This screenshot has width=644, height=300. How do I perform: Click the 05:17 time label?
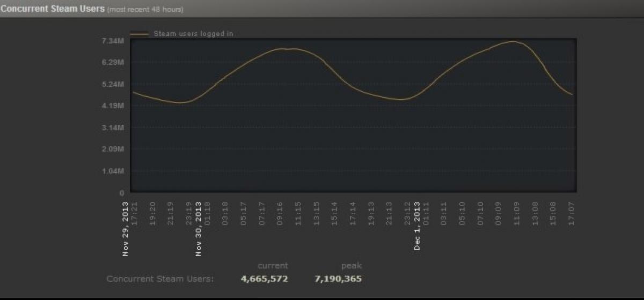pyautogui.click(x=244, y=213)
